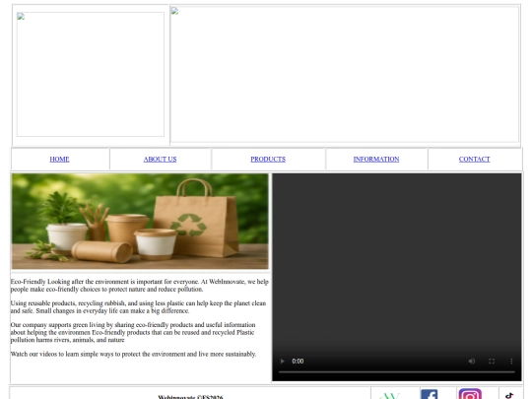Open the PRODUCTS link

[268, 160]
